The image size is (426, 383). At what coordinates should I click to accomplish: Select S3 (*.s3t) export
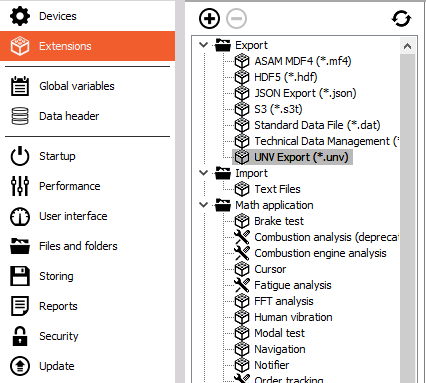pyautogui.click(x=278, y=109)
